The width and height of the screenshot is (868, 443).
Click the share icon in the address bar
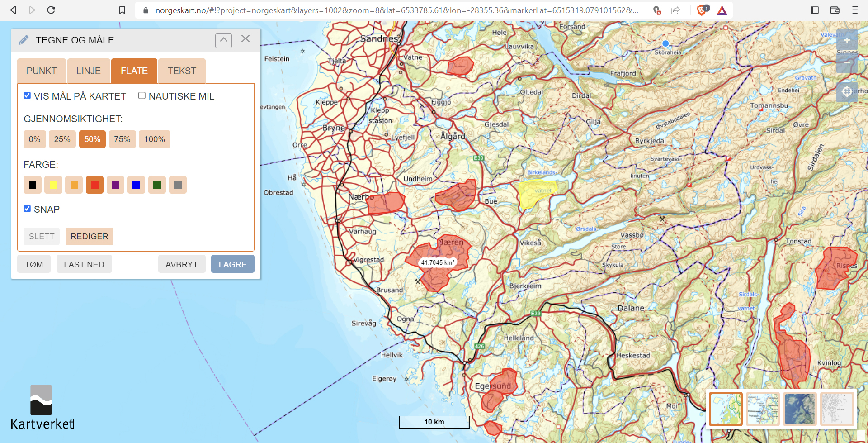(675, 10)
